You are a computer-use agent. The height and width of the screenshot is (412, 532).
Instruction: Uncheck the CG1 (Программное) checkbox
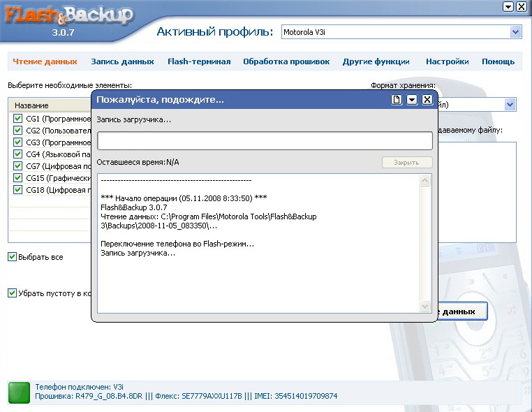coord(17,119)
